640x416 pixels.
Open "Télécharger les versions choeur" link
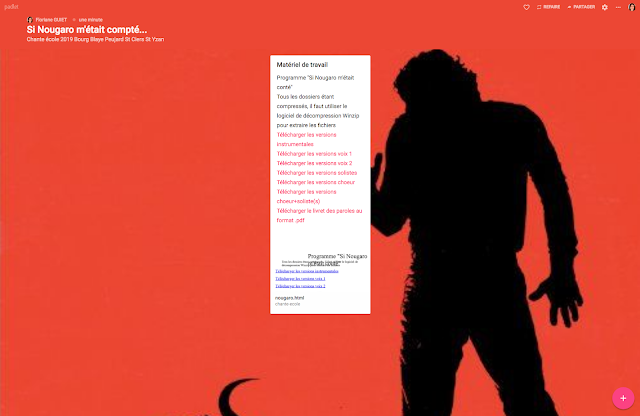[316, 182]
